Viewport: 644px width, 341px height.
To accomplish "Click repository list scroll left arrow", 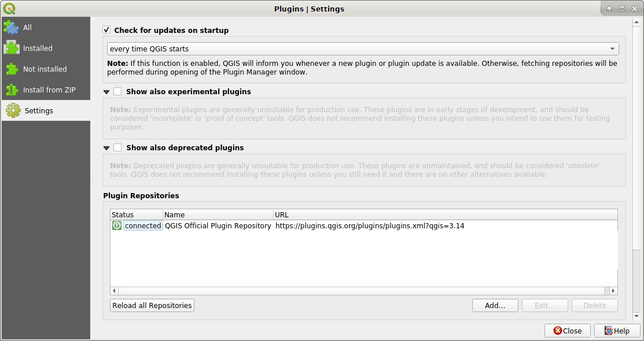I will tap(114, 291).
